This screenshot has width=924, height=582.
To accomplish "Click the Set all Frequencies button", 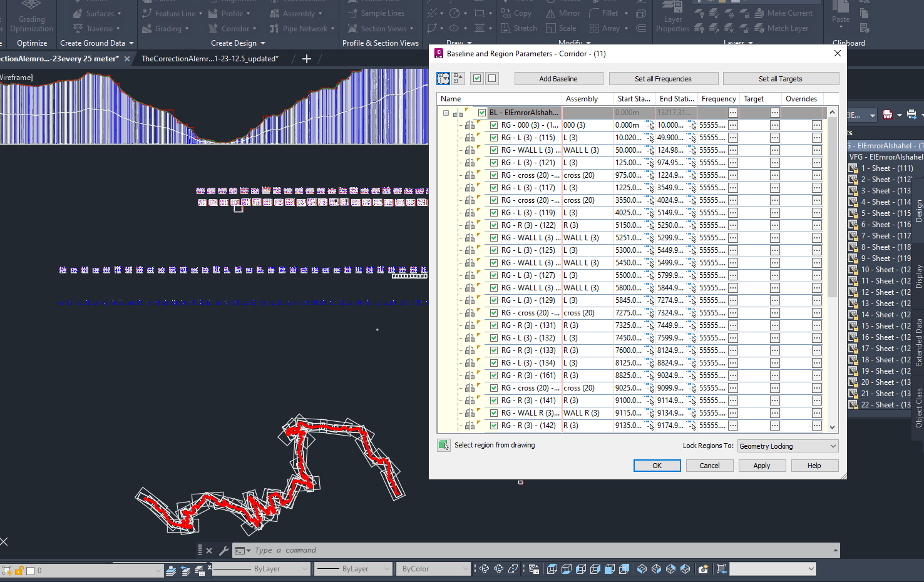I will pyautogui.click(x=663, y=79).
